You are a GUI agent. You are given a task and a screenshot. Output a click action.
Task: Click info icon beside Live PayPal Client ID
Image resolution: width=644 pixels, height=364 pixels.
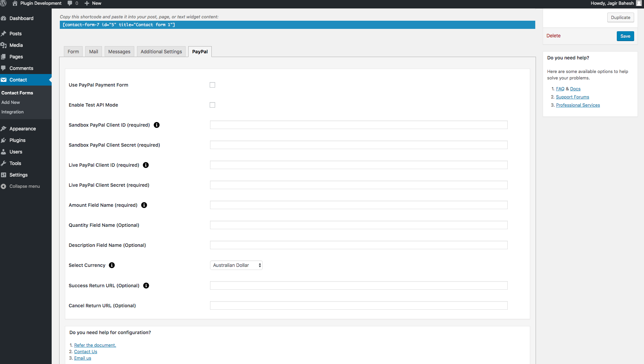146,165
